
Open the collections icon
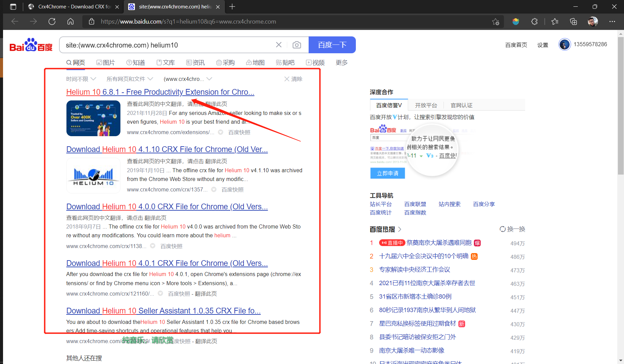click(573, 22)
